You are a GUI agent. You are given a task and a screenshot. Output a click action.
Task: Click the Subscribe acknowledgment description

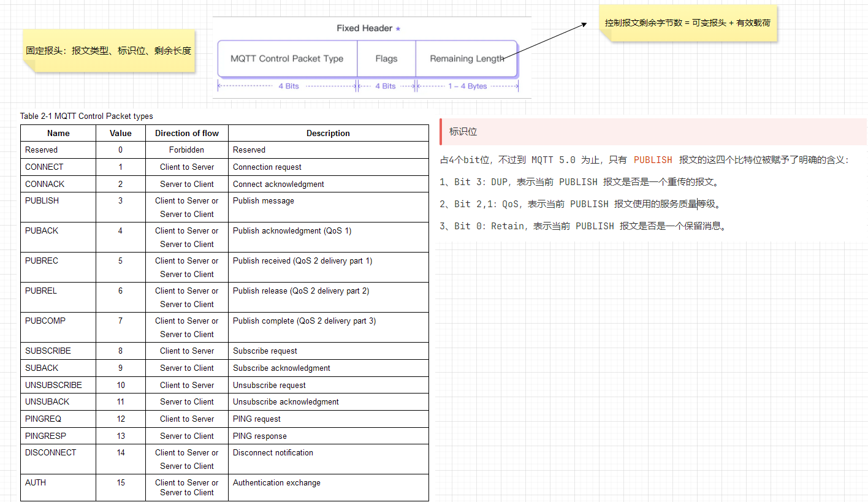[281, 368]
